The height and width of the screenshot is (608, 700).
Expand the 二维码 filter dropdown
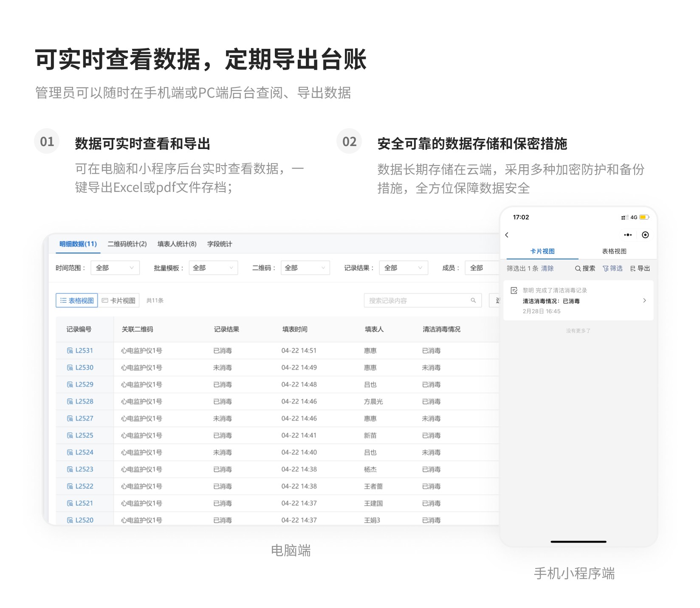(x=305, y=268)
